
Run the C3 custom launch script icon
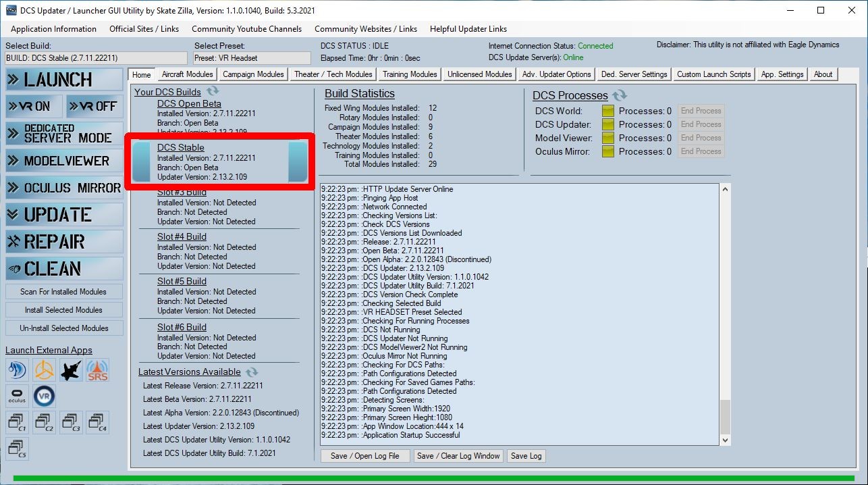[x=71, y=423]
